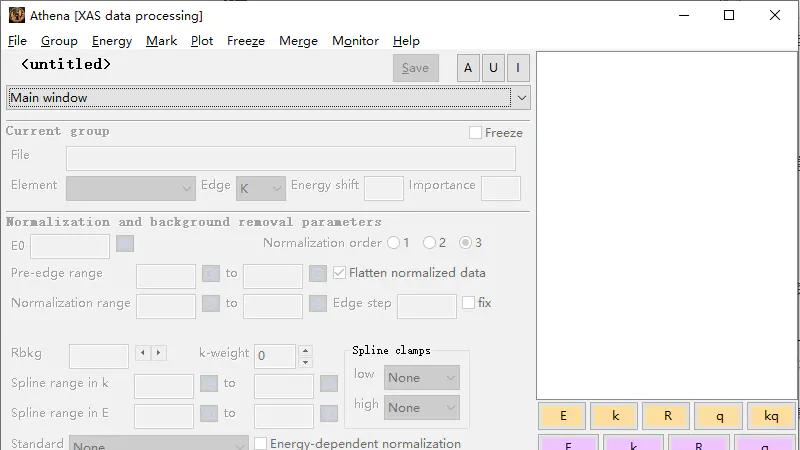Screen dimensions: 800x450
Task: Toggle Energy-dependent normalization checkbox
Action: point(260,443)
